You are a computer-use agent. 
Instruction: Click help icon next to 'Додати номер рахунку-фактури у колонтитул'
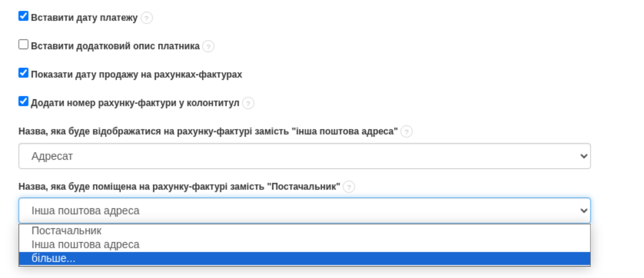tap(248, 103)
